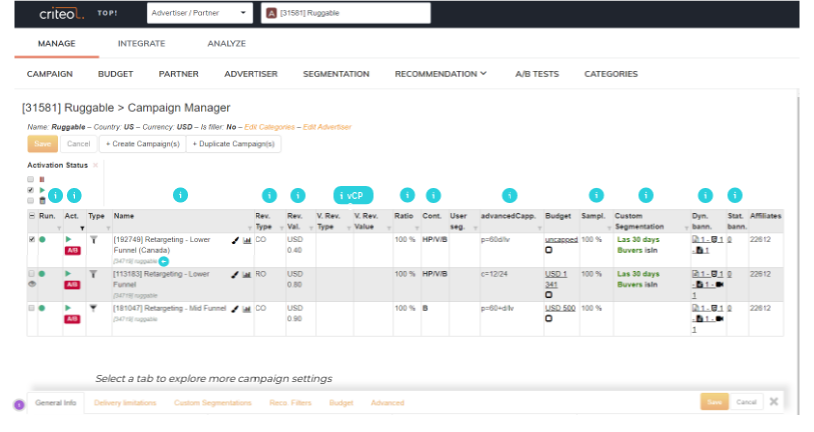The height and width of the screenshot is (432, 814).
Task: Click the [31581] Ruggable advertiser search field
Action: (346, 13)
